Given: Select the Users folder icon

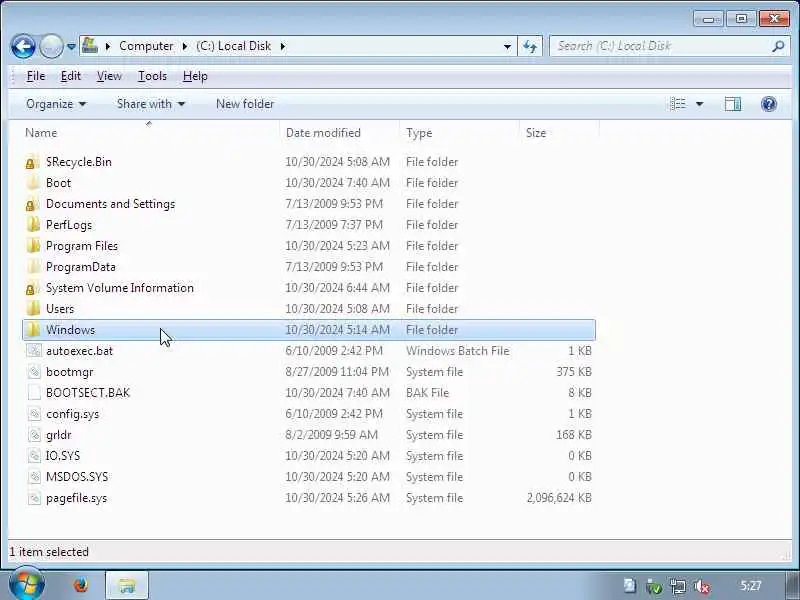Looking at the screenshot, I should [33, 309].
